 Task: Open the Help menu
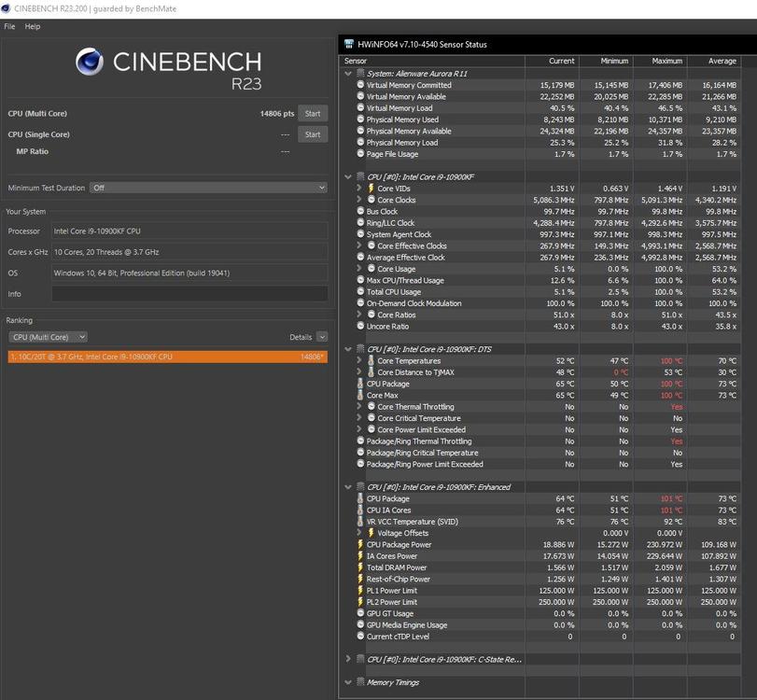coord(33,26)
